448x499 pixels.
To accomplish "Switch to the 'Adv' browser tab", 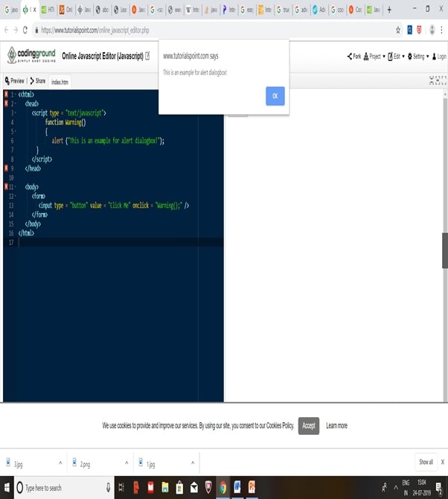I will pos(319,10).
